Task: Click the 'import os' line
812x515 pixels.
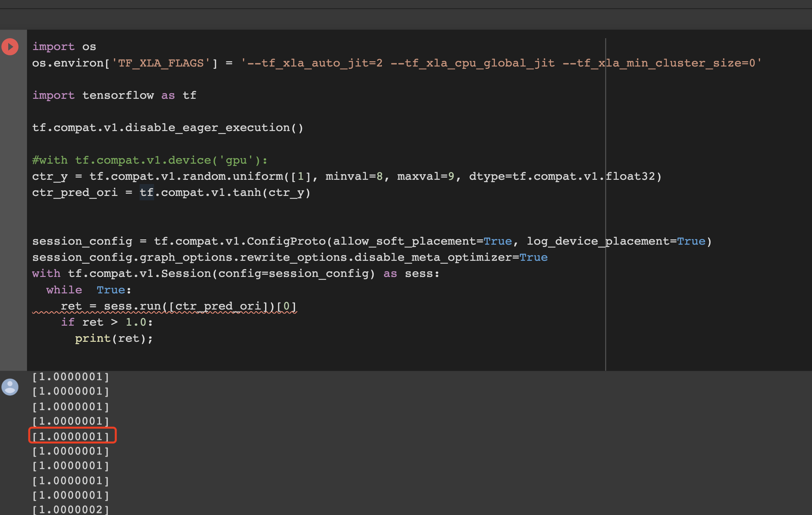Action: coord(64,46)
